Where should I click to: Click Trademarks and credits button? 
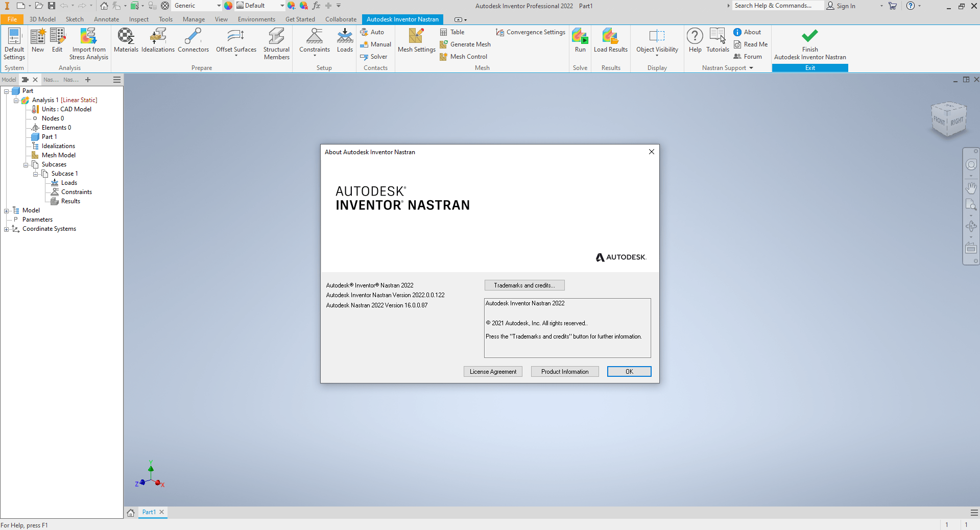pos(524,285)
